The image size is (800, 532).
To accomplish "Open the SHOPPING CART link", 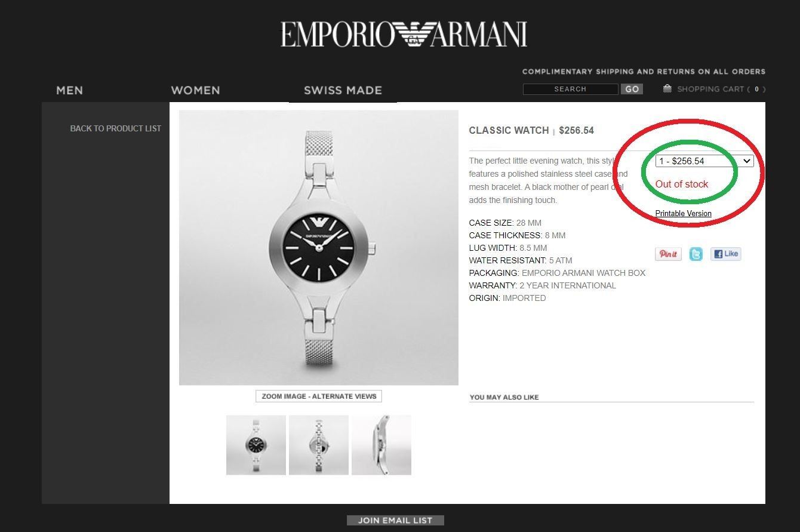I will 721,89.
